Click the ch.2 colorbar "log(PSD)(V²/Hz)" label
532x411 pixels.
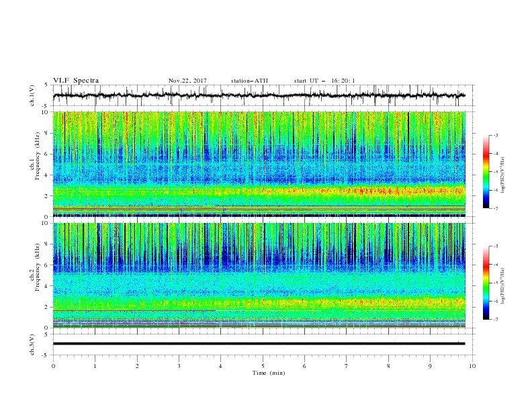pyautogui.click(x=502, y=285)
